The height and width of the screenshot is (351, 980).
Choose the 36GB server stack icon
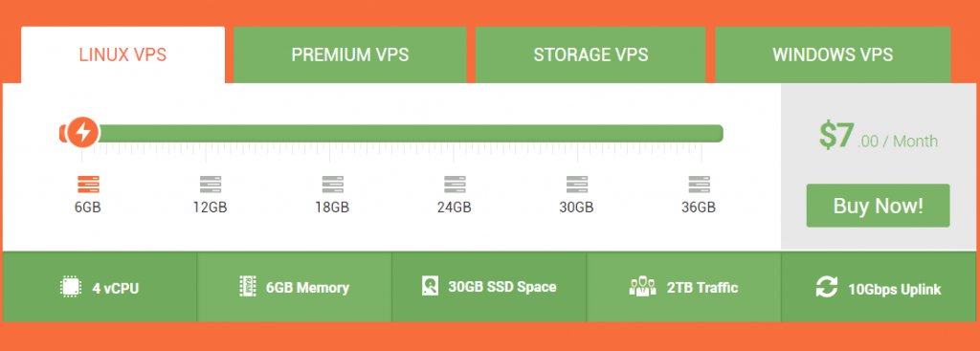pos(700,185)
